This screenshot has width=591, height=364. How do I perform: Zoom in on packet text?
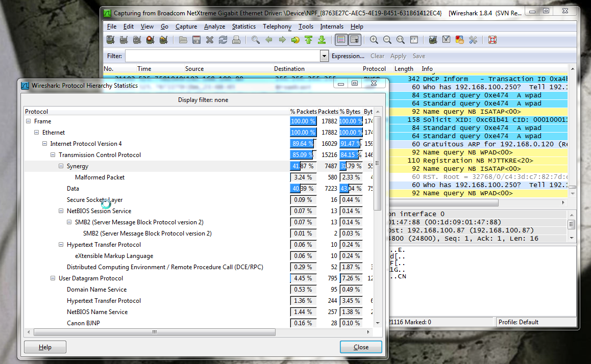click(374, 40)
